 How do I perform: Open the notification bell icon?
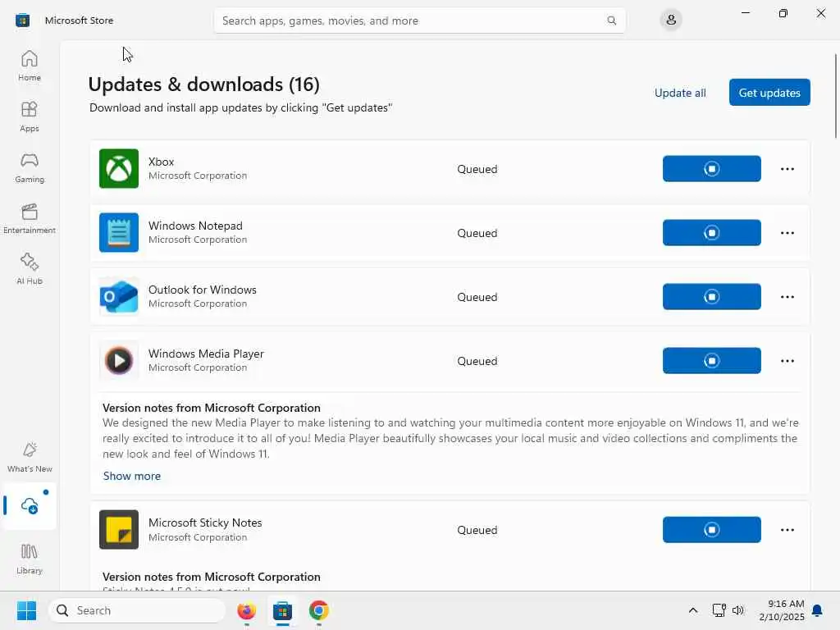click(x=818, y=610)
